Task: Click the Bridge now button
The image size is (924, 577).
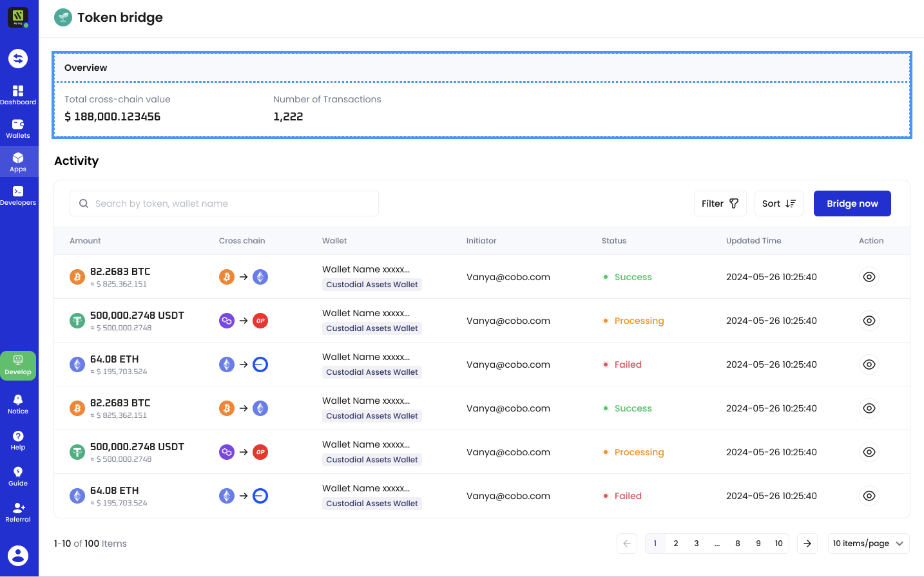Action: click(x=852, y=203)
